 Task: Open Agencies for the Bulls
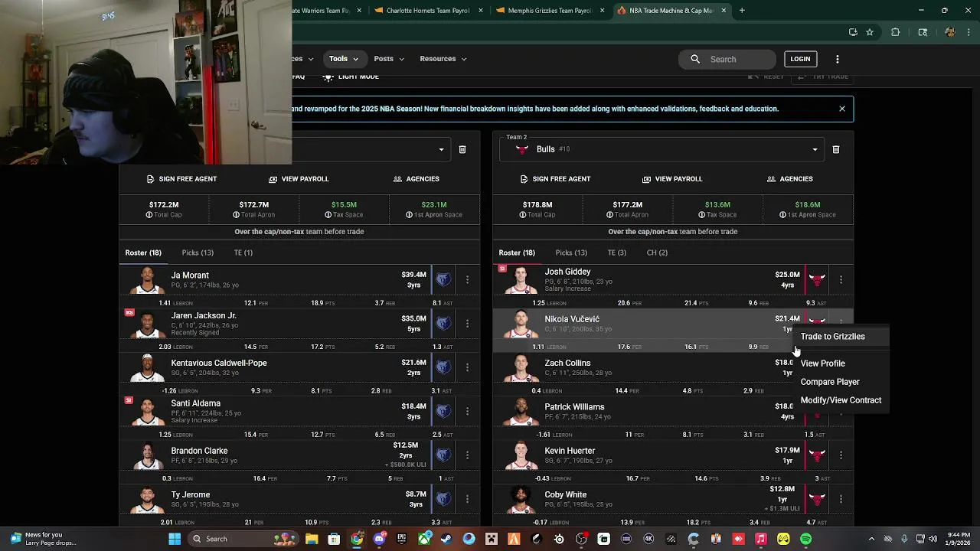tap(790, 179)
